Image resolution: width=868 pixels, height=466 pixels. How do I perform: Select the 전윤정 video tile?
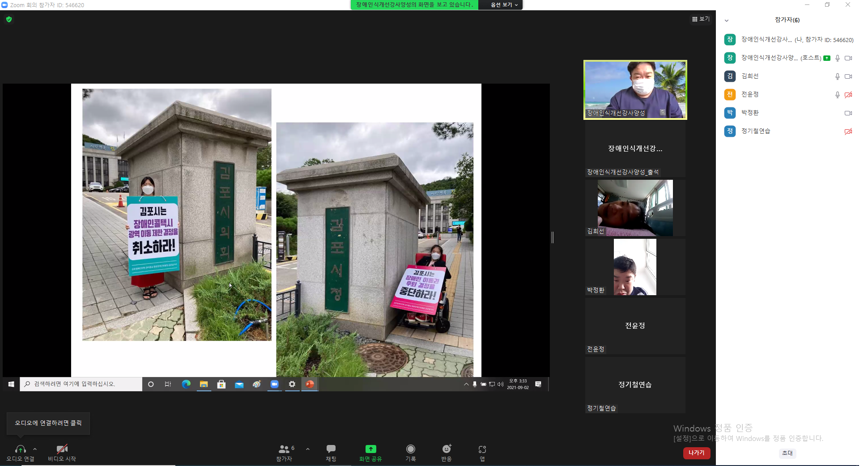635,326
